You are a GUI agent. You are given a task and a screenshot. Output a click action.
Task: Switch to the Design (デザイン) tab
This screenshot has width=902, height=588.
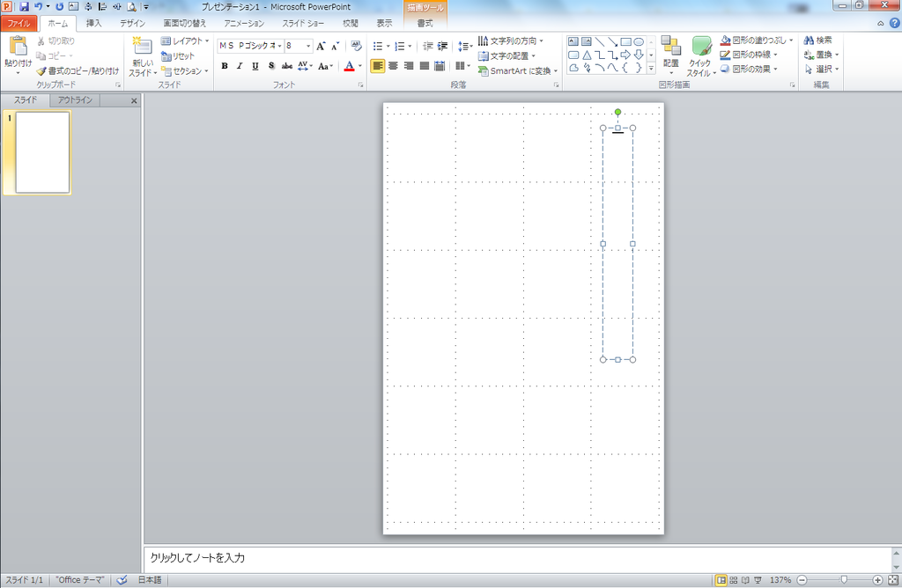pos(132,24)
